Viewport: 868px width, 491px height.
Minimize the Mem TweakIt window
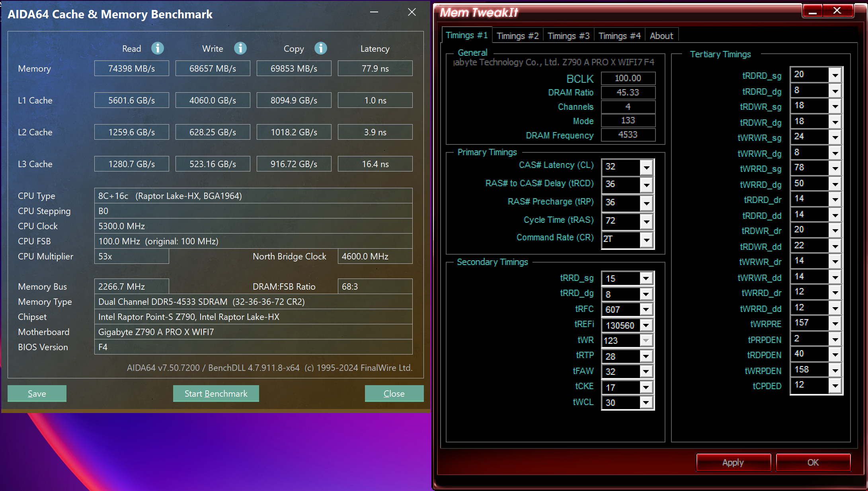[x=813, y=10]
